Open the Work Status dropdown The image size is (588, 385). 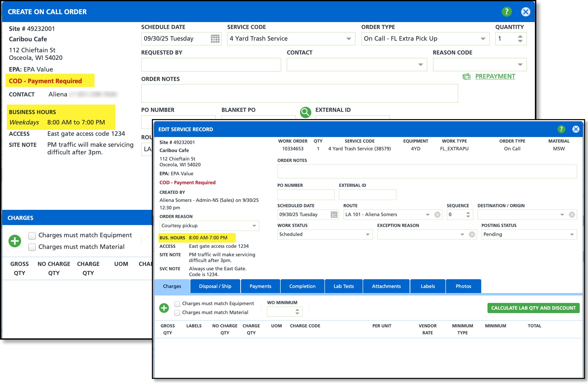(x=367, y=234)
